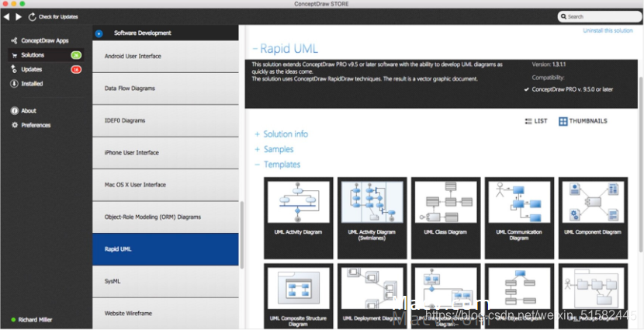Click the ConceptDraw Apps sidebar icon
Viewport: 644px width, 330px height.
(15, 40)
